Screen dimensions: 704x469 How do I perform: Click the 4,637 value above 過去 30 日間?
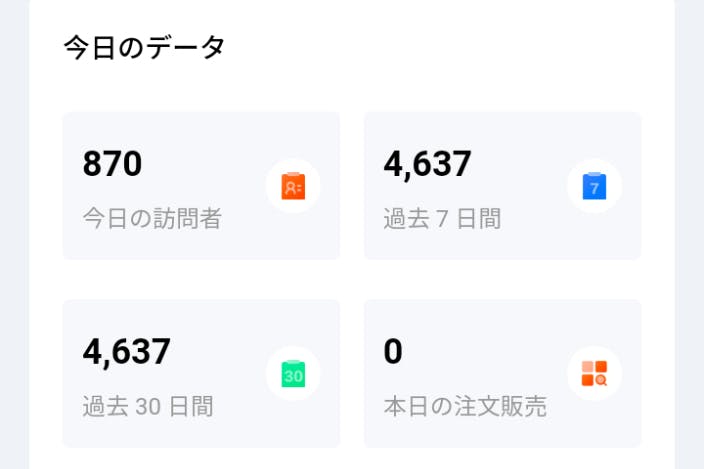[x=126, y=352]
